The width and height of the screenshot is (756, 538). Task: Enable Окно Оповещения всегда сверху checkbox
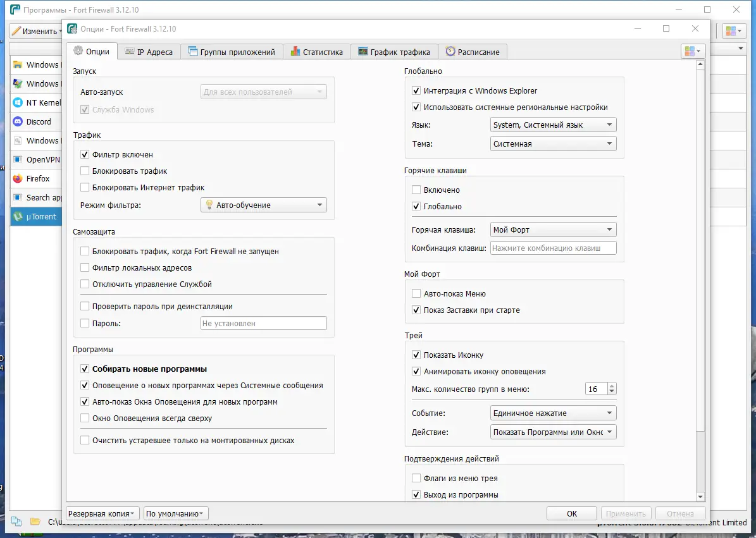point(85,418)
